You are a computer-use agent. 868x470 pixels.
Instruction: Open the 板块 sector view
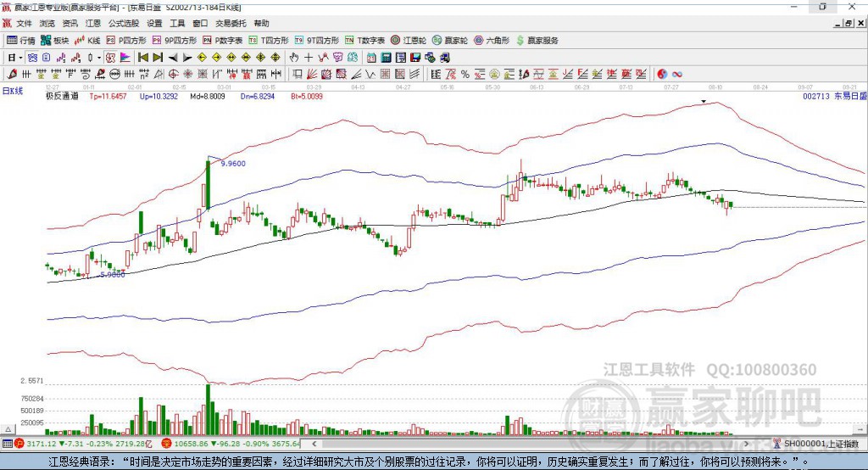pyautogui.click(x=55, y=41)
